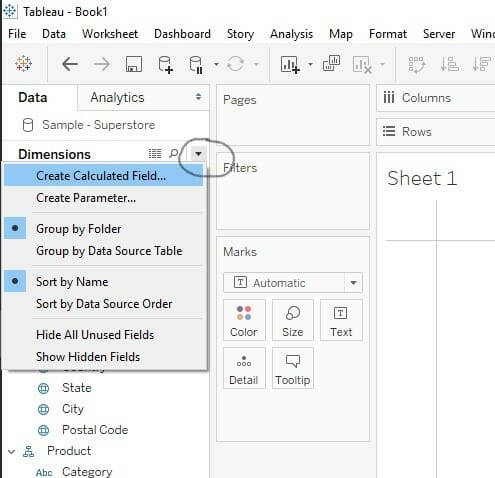Screen dimensions: 495x478
Task: Select Hide All Unused Fields
Action: coord(103,335)
